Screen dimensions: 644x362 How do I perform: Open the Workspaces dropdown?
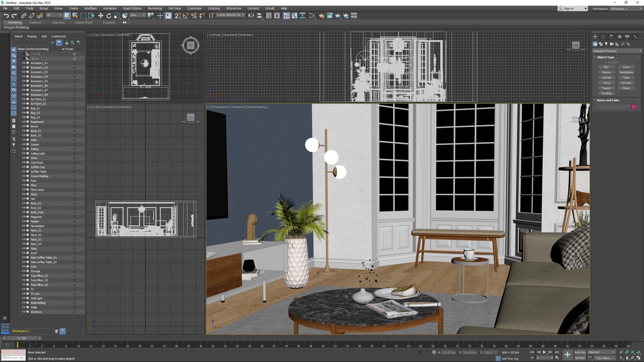[626, 9]
